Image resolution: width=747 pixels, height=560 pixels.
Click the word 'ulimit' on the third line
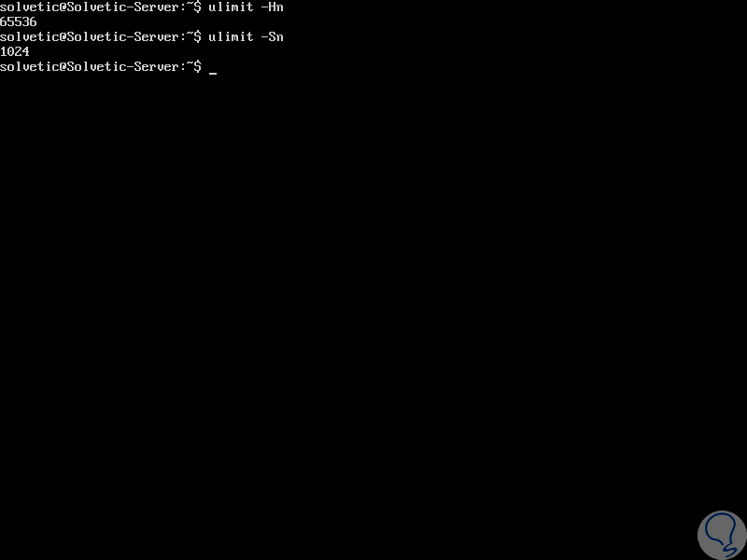click(x=231, y=36)
